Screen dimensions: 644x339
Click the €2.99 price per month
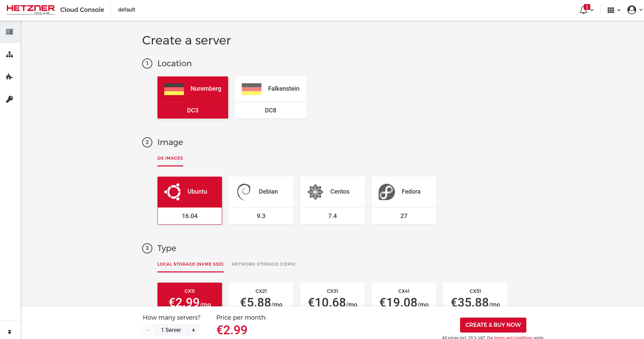(x=232, y=330)
